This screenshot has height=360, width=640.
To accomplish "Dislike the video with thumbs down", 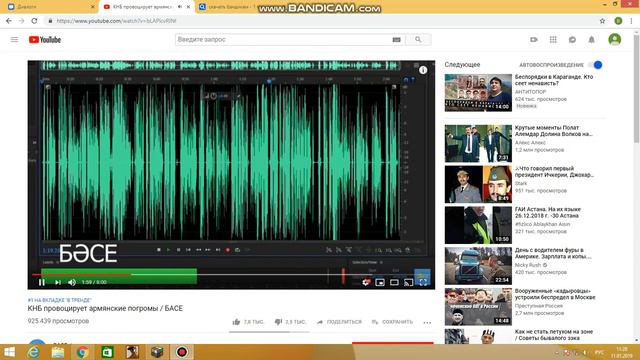I will click(290, 322).
